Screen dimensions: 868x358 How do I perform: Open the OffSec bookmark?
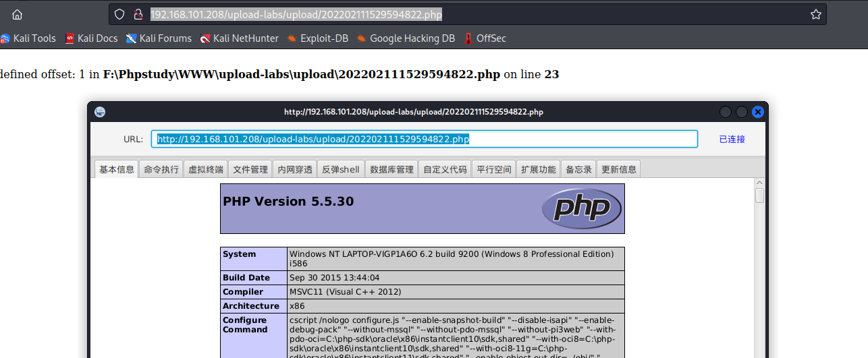485,38
